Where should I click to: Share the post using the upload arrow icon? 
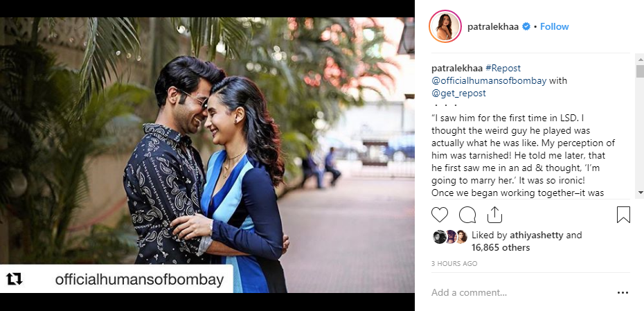[494, 215]
